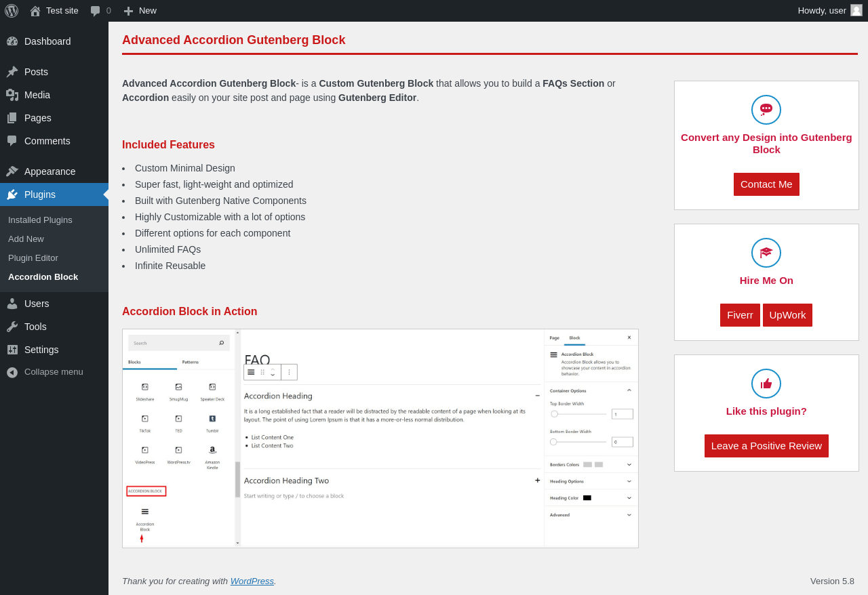This screenshot has height=595, width=868.
Task: Click Highly Customizable with a lot of options
Action: 220,217
